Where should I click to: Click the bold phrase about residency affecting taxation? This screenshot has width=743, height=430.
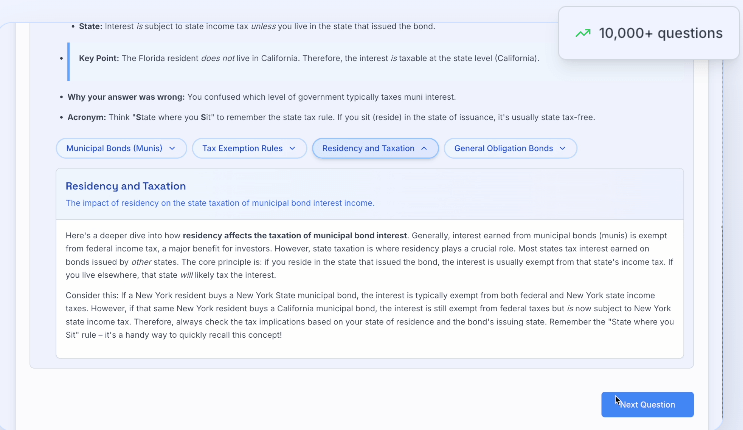267,234
